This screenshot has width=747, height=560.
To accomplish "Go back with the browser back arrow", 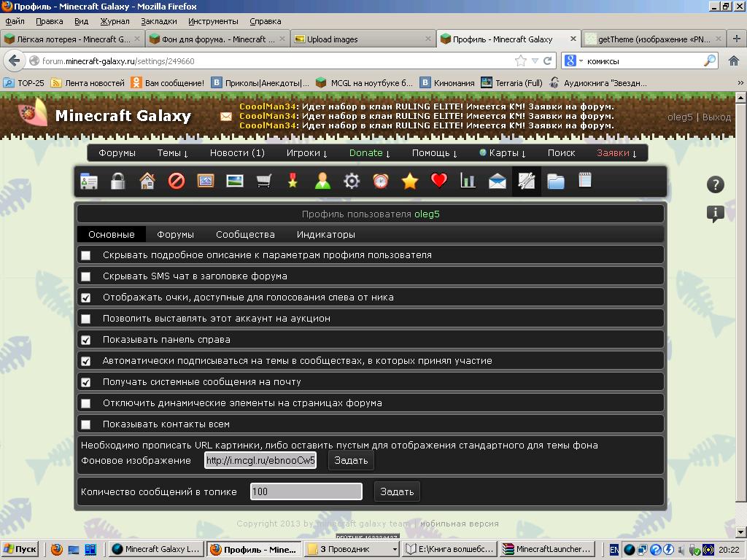I will pos(15,61).
